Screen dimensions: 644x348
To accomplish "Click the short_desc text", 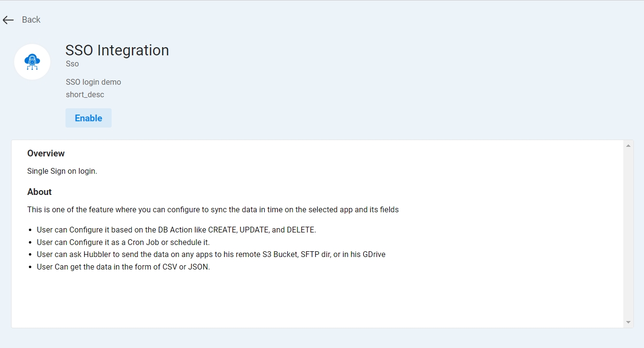I will pyautogui.click(x=85, y=94).
